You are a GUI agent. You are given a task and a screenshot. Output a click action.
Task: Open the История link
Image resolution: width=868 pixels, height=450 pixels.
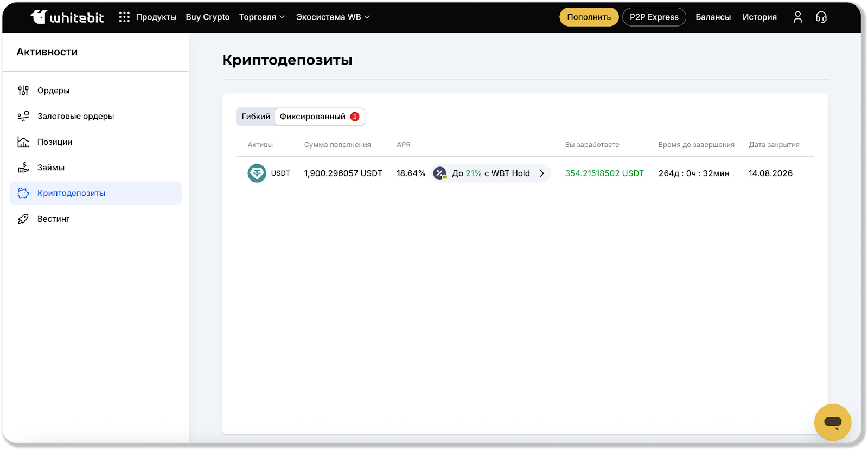(x=759, y=17)
